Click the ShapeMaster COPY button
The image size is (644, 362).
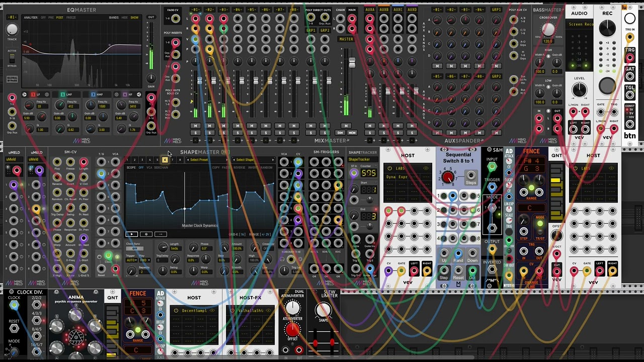216,167
